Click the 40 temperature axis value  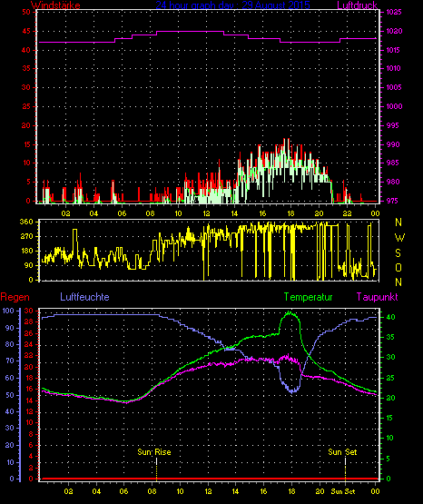point(390,317)
